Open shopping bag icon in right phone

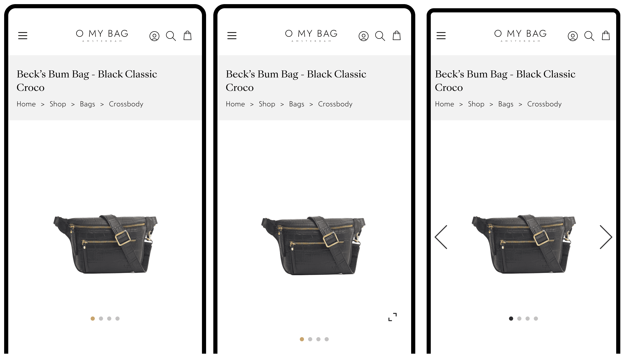(x=606, y=36)
